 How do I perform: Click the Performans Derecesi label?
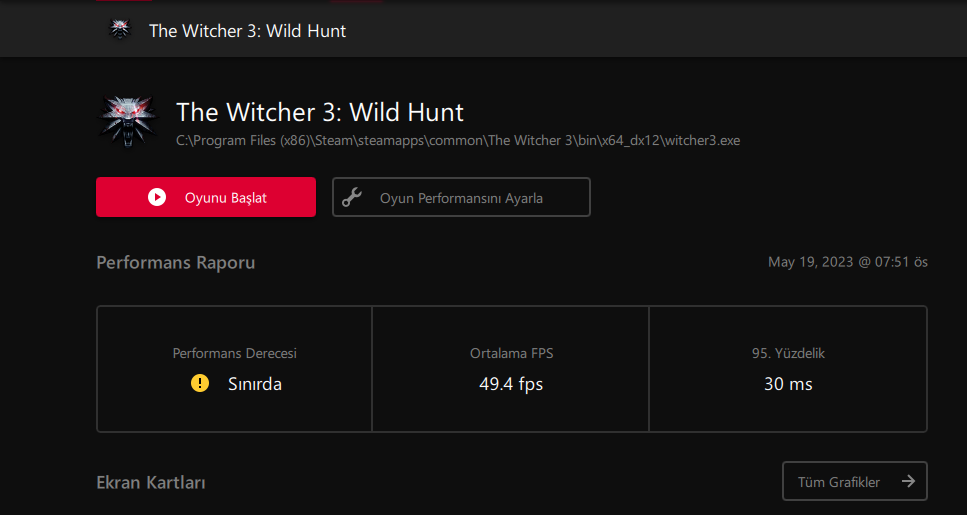point(234,353)
